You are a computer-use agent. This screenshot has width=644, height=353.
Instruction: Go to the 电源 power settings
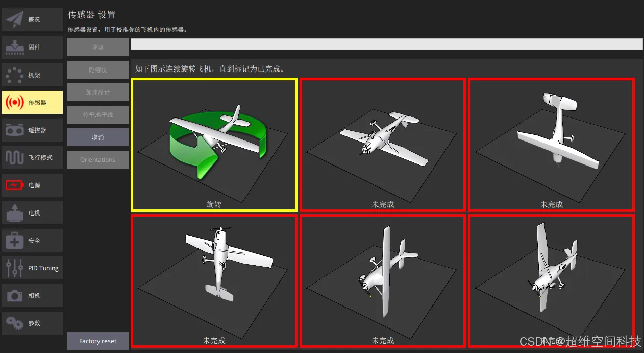pyautogui.click(x=32, y=185)
